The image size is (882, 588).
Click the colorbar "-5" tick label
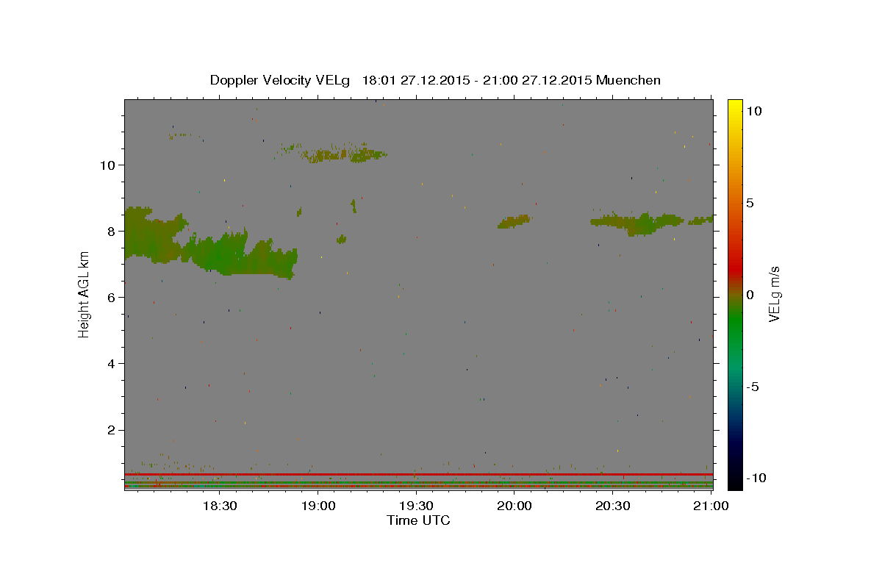751,387
